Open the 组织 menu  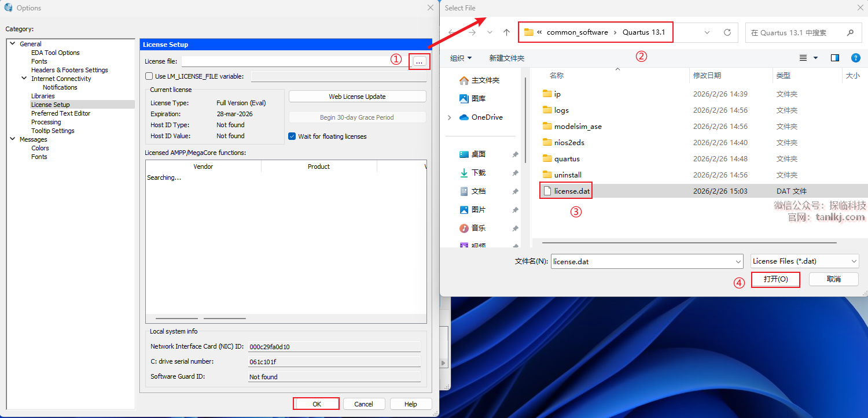tap(461, 58)
